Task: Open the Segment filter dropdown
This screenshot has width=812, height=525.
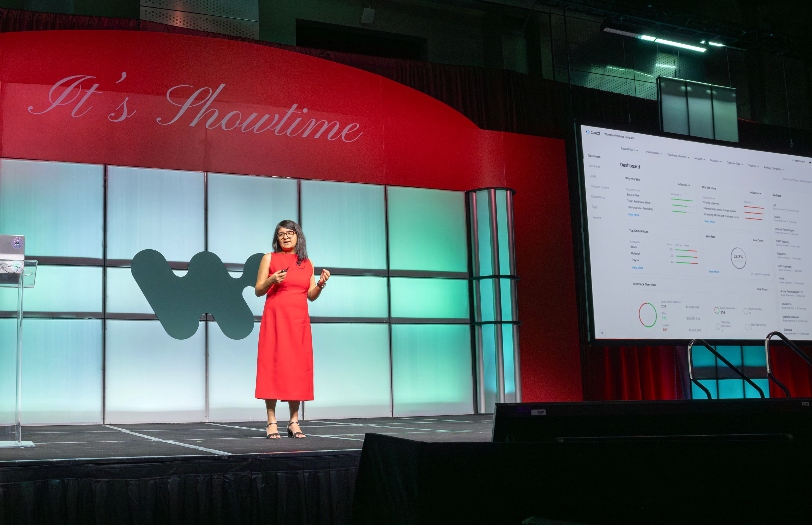Action: (x=753, y=166)
